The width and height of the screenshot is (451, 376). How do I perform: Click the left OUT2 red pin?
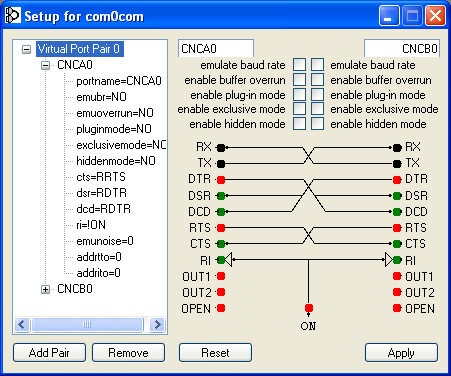tap(221, 292)
